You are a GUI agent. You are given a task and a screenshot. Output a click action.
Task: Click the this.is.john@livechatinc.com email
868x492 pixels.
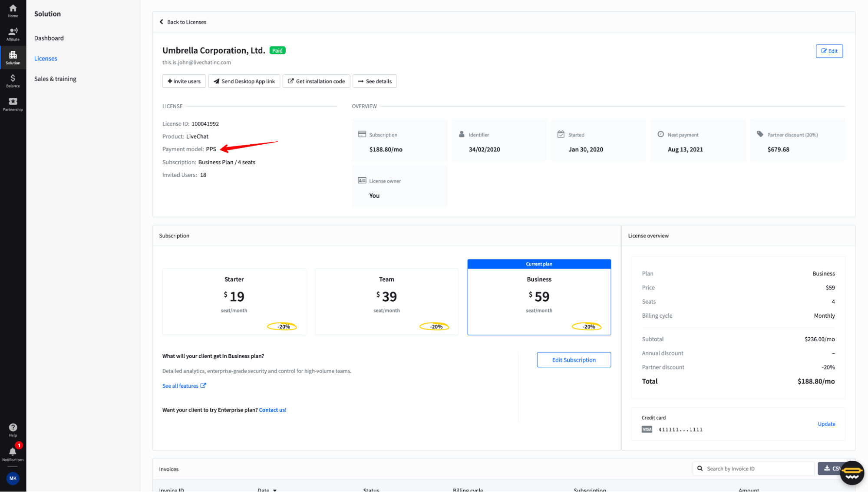coord(196,62)
